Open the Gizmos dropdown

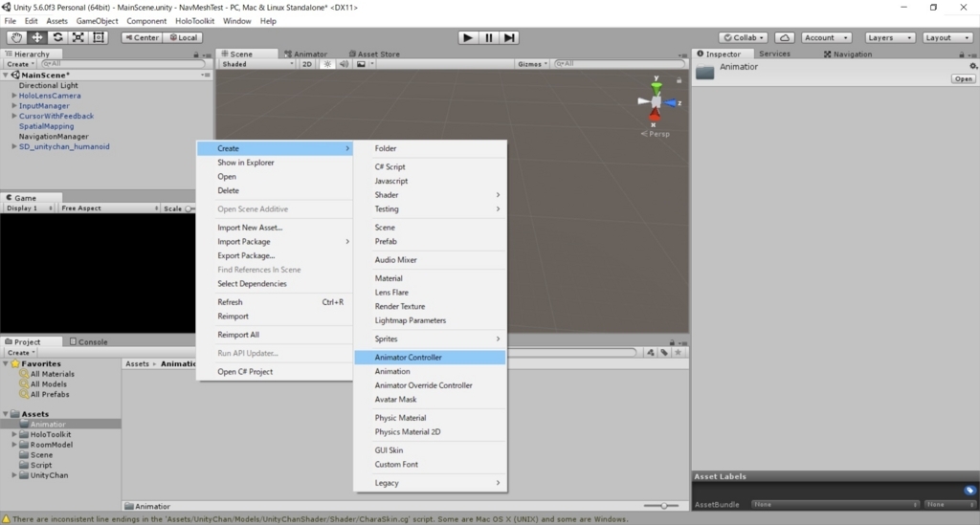tap(532, 64)
